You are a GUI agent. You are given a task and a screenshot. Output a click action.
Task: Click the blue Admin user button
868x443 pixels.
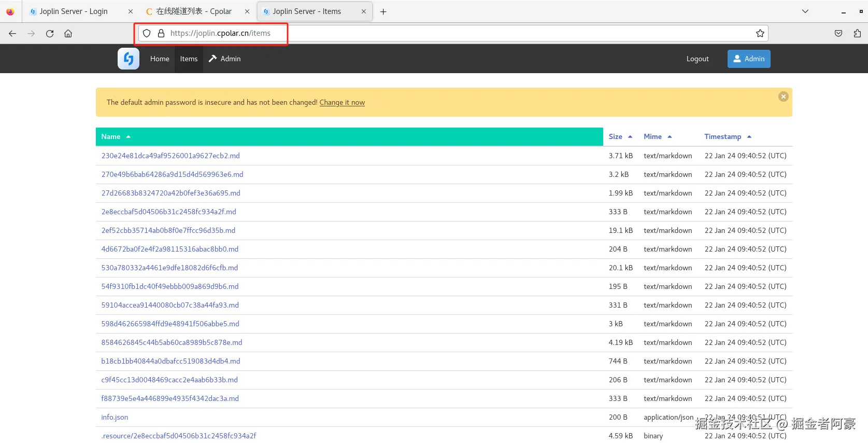(x=748, y=59)
